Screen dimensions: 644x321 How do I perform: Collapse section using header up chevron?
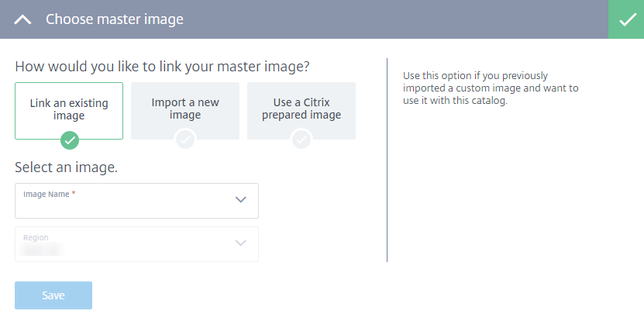pos(23,19)
